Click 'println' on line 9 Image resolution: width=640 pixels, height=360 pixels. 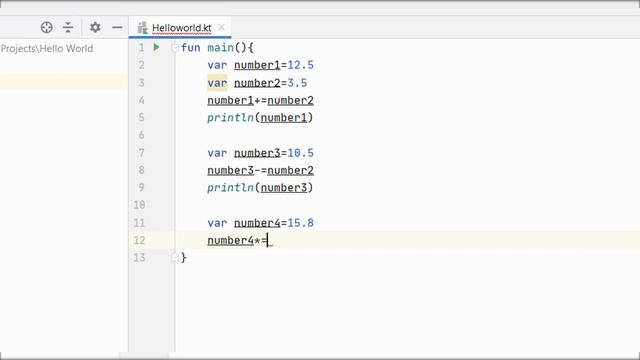coord(230,188)
